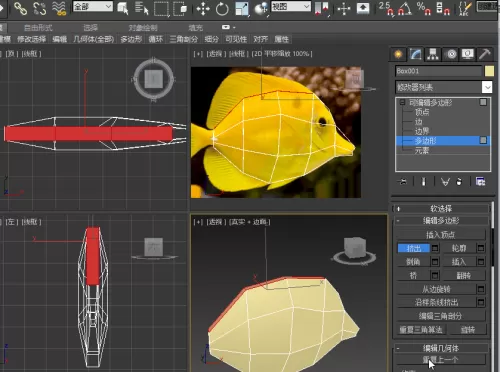Select the Link tool in toolbar
Screen dimensions: 500x372
coord(20,8)
